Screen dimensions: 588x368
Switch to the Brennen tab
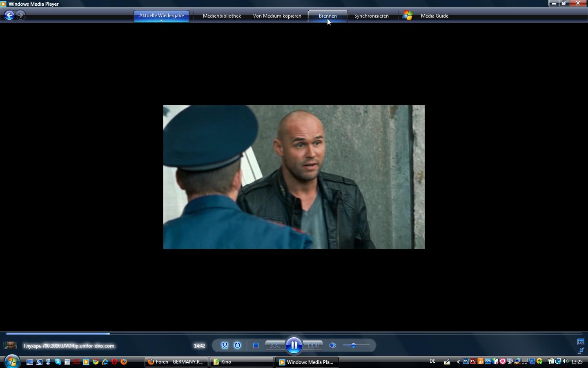point(328,16)
